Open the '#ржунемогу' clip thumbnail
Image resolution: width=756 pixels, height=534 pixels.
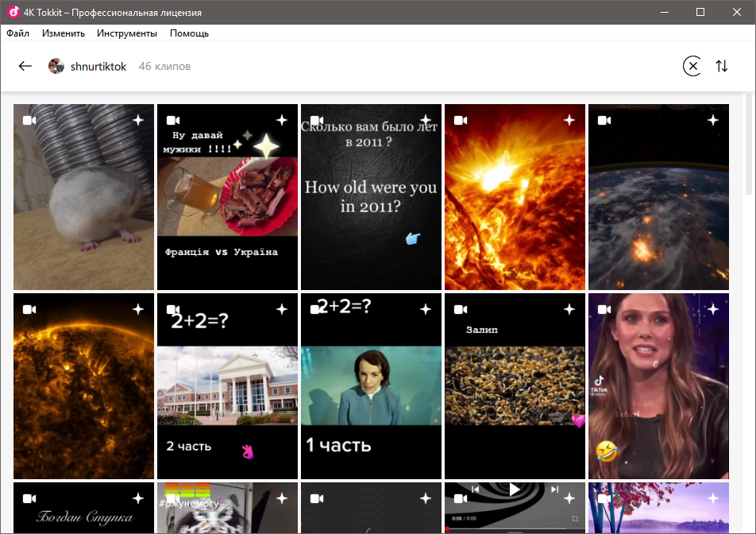[x=228, y=508]
